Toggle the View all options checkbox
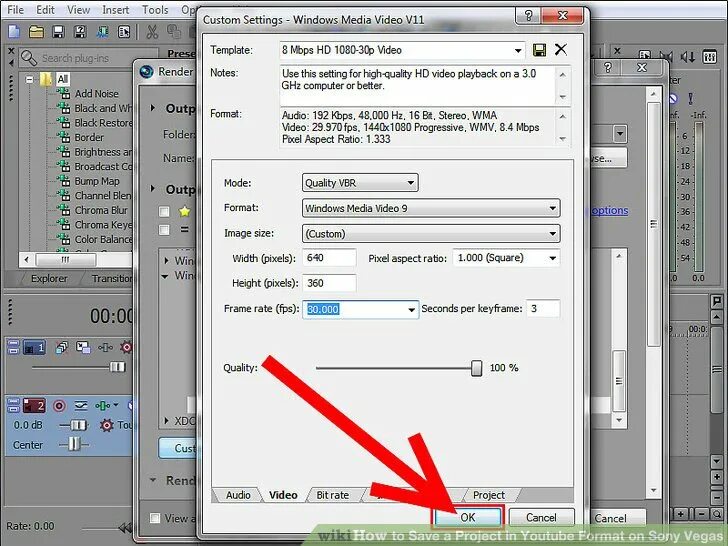Viewport: 728px width, 546px height. tap(155, 518)
